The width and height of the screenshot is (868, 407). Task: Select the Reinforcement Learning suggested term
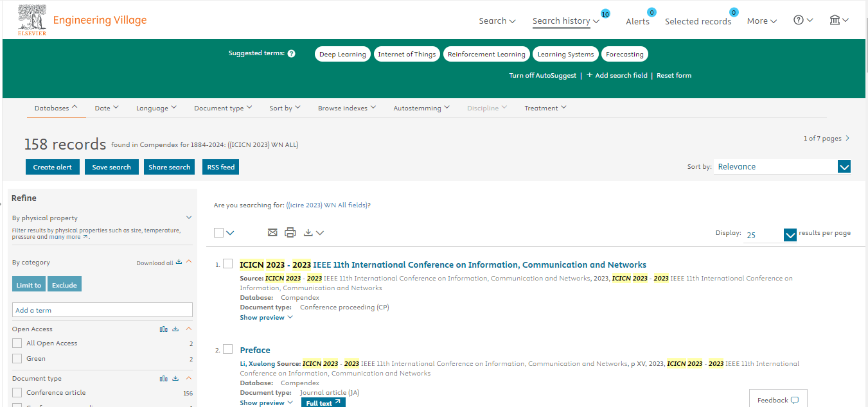click(x=486, y=54)
